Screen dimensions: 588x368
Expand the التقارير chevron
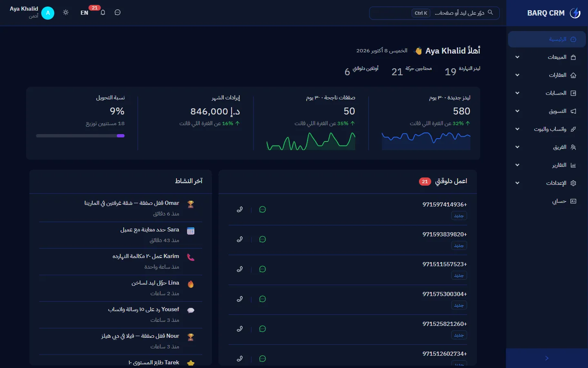tap(517, 165)
